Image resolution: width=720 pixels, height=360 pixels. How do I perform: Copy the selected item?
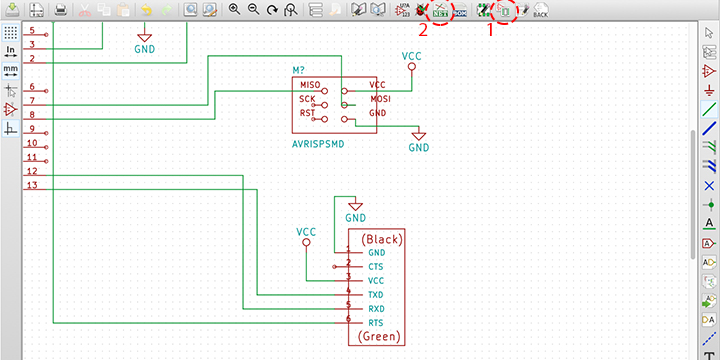coord(104,9)
